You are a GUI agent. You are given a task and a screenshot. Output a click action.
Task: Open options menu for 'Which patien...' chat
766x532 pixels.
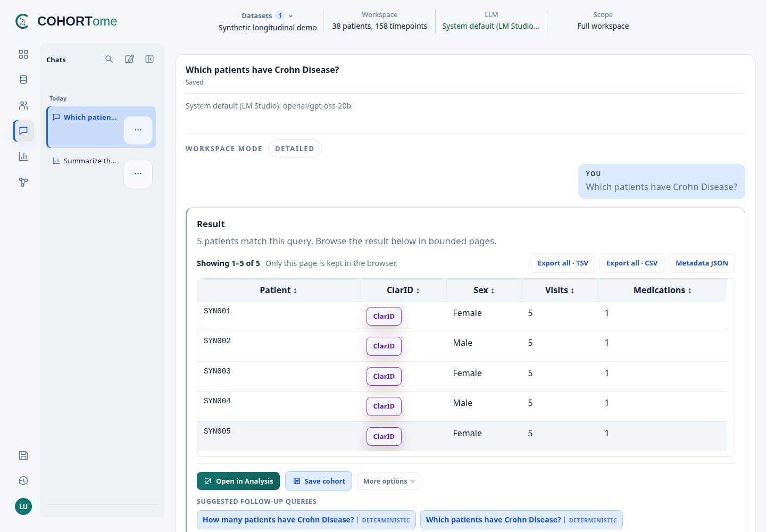[138, 130]
